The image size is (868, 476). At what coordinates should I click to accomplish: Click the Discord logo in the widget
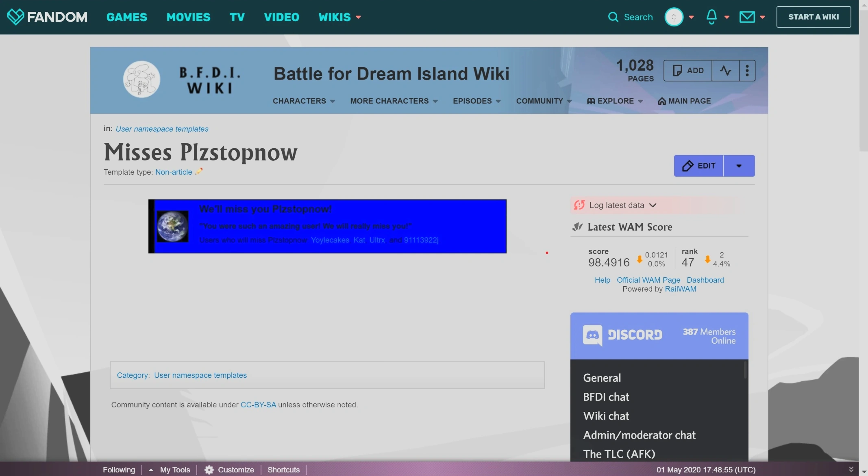(593, 335)
